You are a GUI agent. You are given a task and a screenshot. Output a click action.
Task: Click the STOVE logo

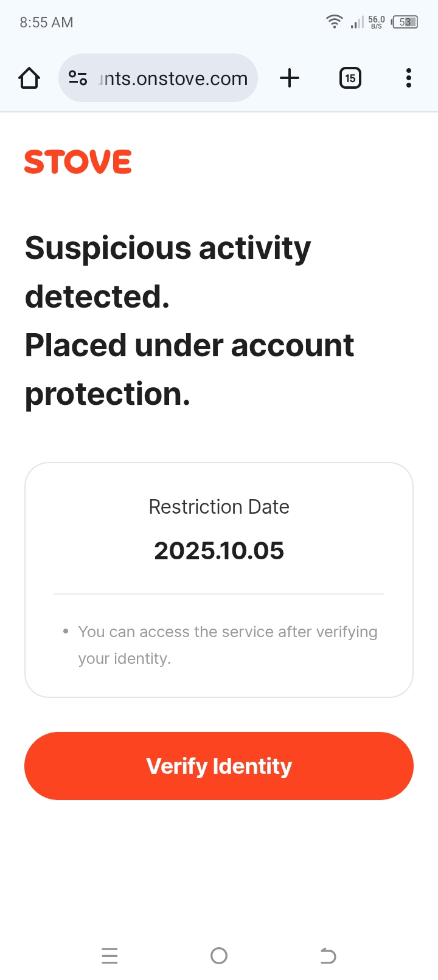point(78,162)
